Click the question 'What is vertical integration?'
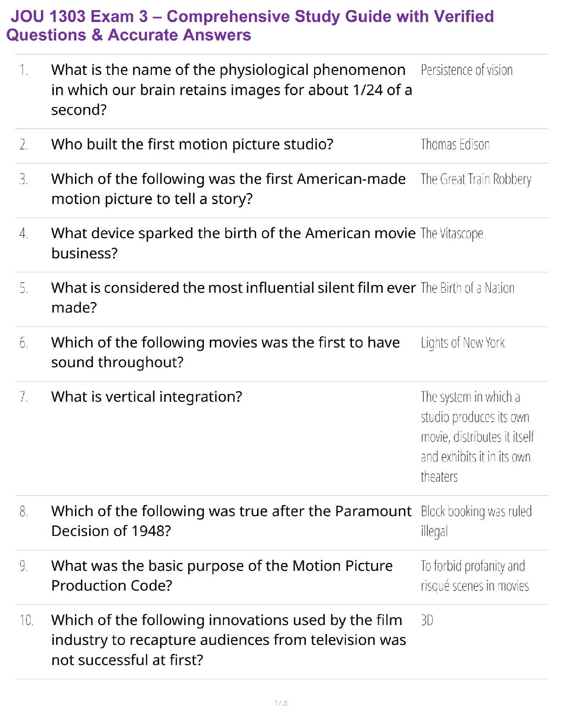Screen dimensions: 563x728 (x=147, y=397)
